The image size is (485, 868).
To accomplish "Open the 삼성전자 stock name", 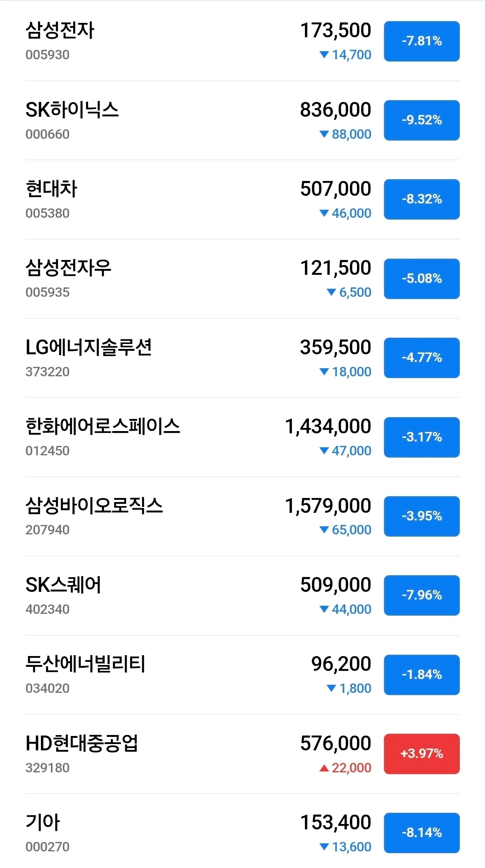I will pos(60,31).
